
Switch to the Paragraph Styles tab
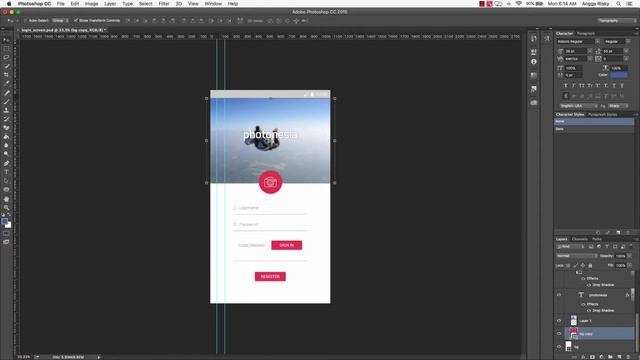coord(602,115)
